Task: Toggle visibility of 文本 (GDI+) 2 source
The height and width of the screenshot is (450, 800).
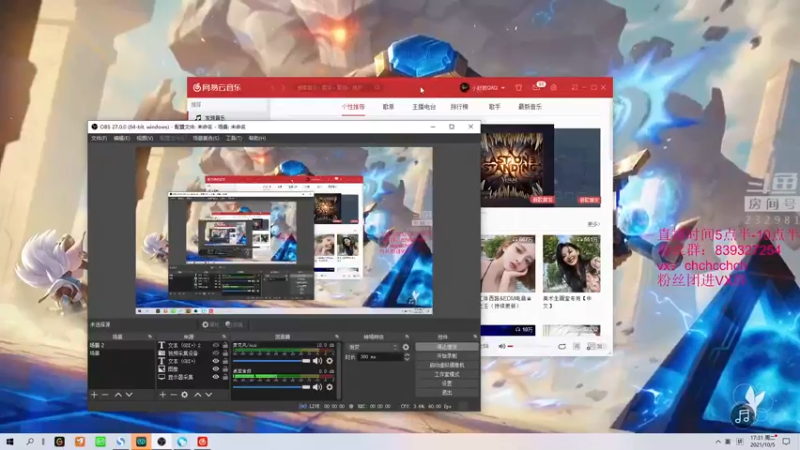Action: pos(215,345)
